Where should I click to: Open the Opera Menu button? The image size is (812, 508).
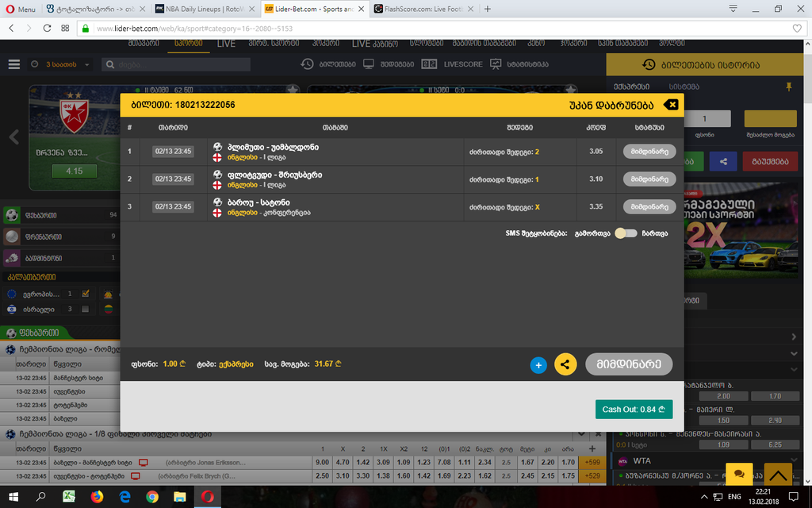(x=21, y=9)
